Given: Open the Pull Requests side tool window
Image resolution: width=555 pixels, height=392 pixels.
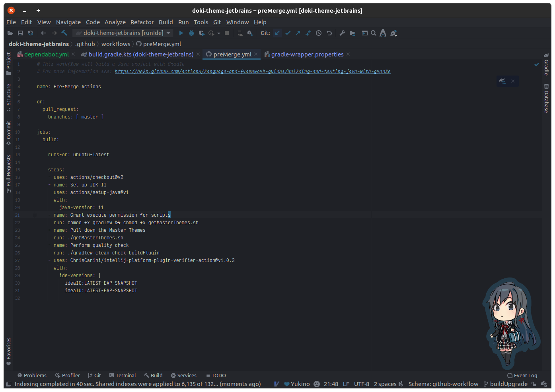Looking at the screenshot, I should 9,174.
